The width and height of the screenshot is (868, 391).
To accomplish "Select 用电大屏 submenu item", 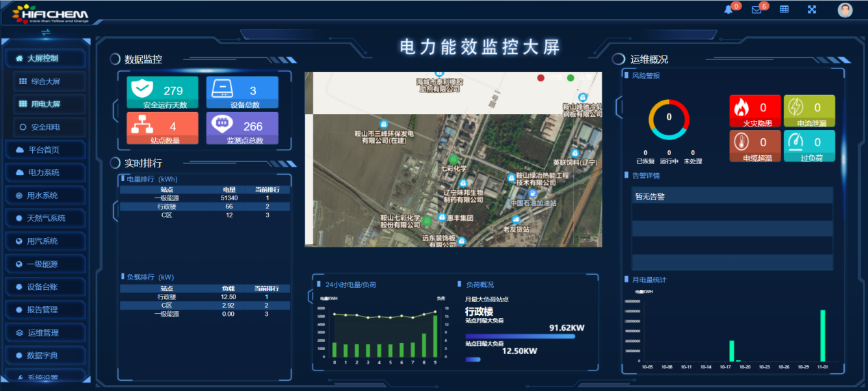I will [49, 104].
